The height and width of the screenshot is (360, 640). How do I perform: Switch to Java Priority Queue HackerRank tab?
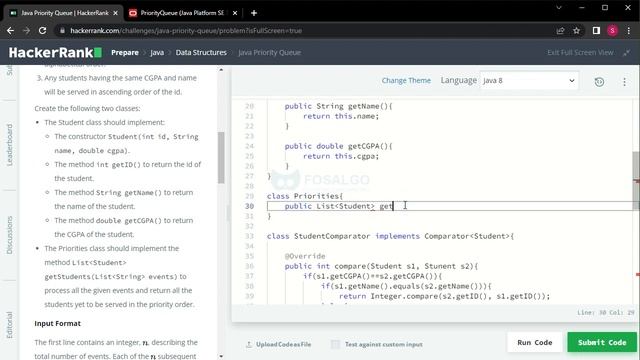click(63, 13)
